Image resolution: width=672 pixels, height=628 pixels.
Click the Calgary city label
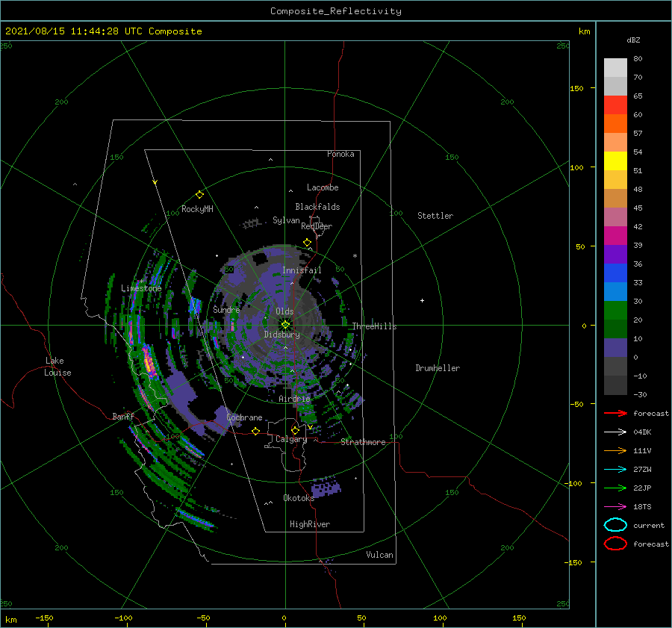pyautogui.click(x=291, y=439)
